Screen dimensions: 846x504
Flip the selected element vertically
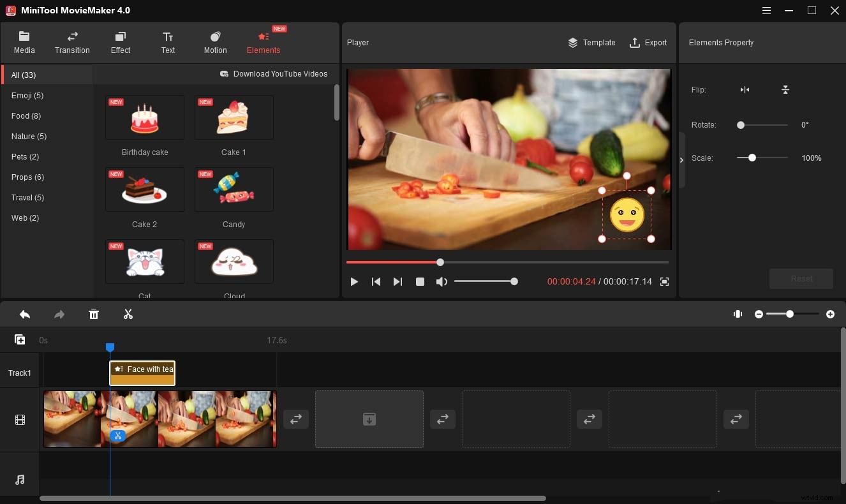click(x=785, y=90)
